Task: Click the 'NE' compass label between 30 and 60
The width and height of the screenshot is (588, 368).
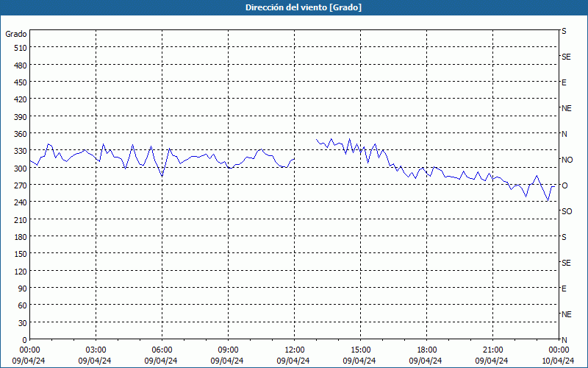Action: [x=566, y=314]
